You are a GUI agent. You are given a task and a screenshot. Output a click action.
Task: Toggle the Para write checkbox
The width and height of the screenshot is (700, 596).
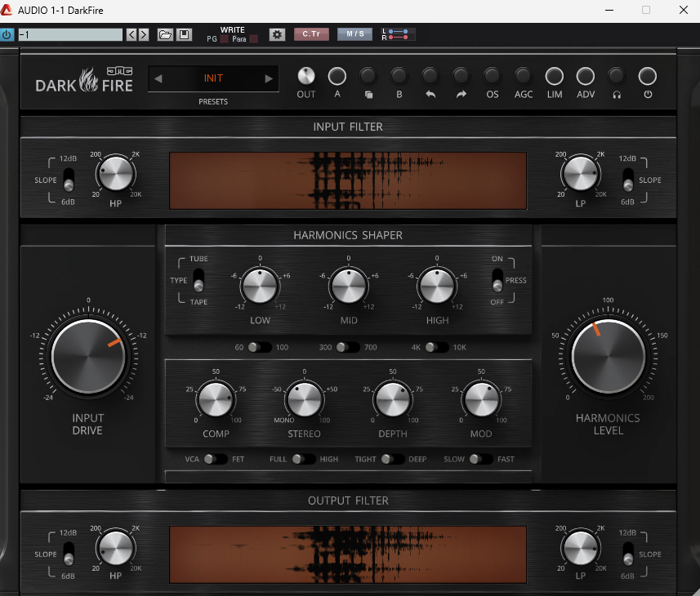click(x=253, y=39)
